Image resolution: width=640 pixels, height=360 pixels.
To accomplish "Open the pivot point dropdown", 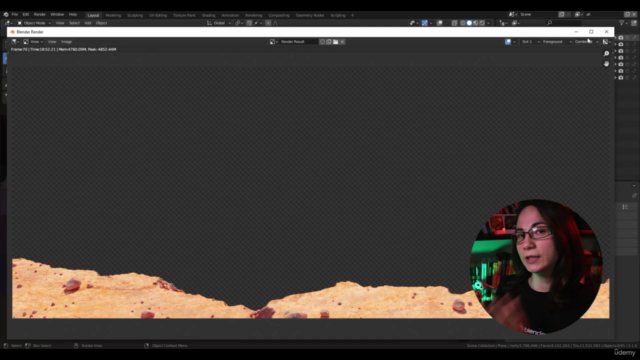I will click(238, 23).
